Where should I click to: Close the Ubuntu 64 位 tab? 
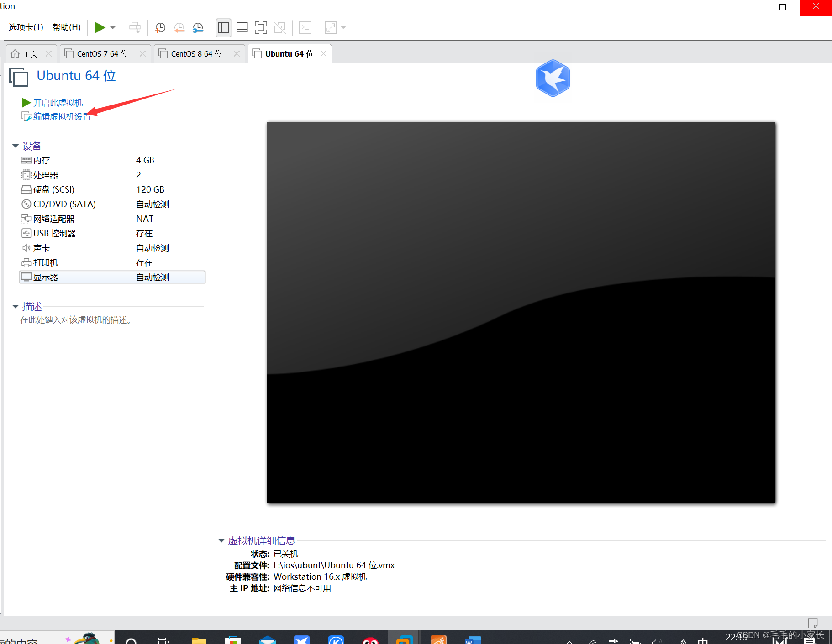323,54
